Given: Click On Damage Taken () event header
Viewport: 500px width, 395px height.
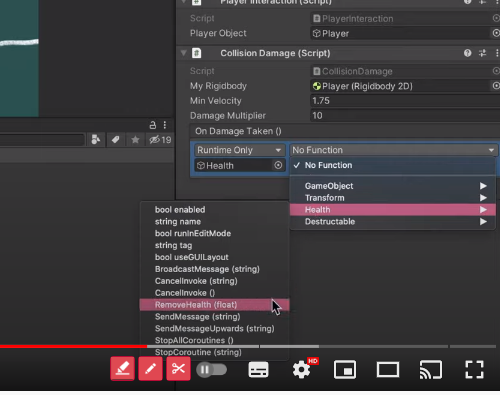Looking at the screenshot, I should (345, 131).
